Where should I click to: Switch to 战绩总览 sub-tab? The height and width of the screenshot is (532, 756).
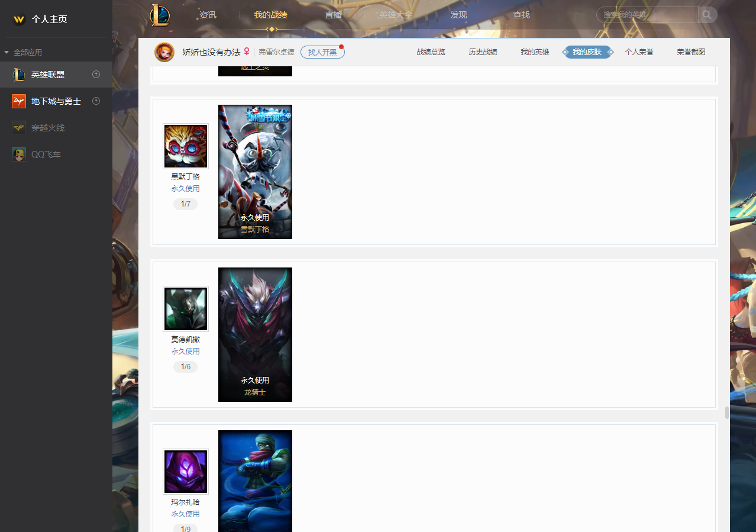pyautogui.click(x=431, y=52)
